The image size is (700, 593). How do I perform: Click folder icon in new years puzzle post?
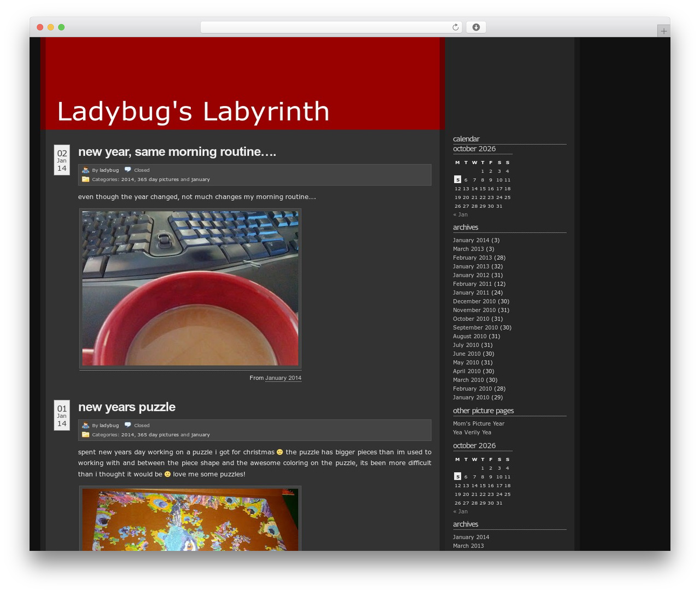[85, 434]
